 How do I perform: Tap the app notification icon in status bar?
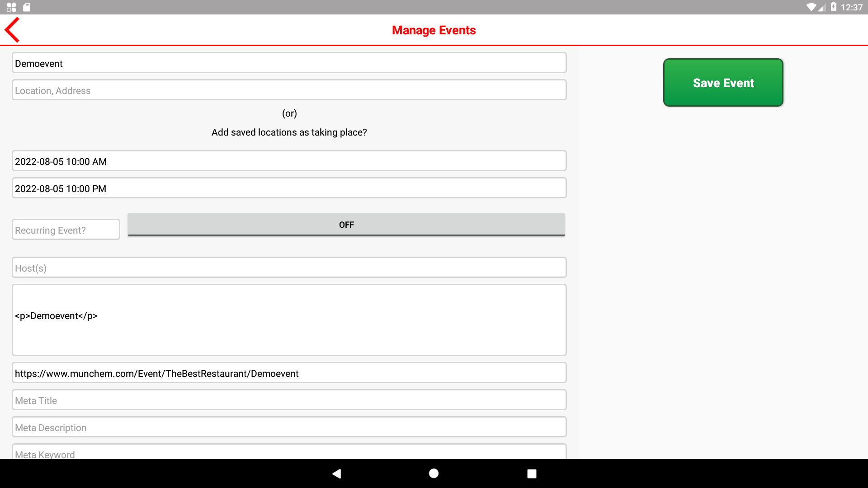pos(11,7)
